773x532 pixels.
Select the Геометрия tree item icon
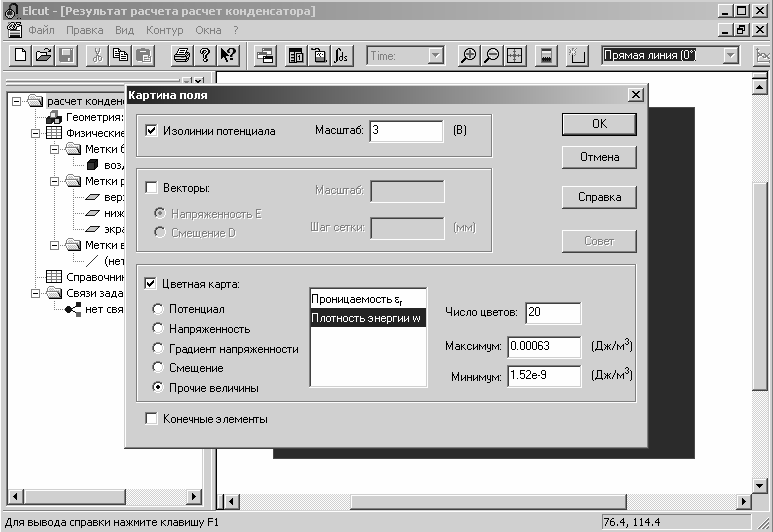[x=53, y=117]
